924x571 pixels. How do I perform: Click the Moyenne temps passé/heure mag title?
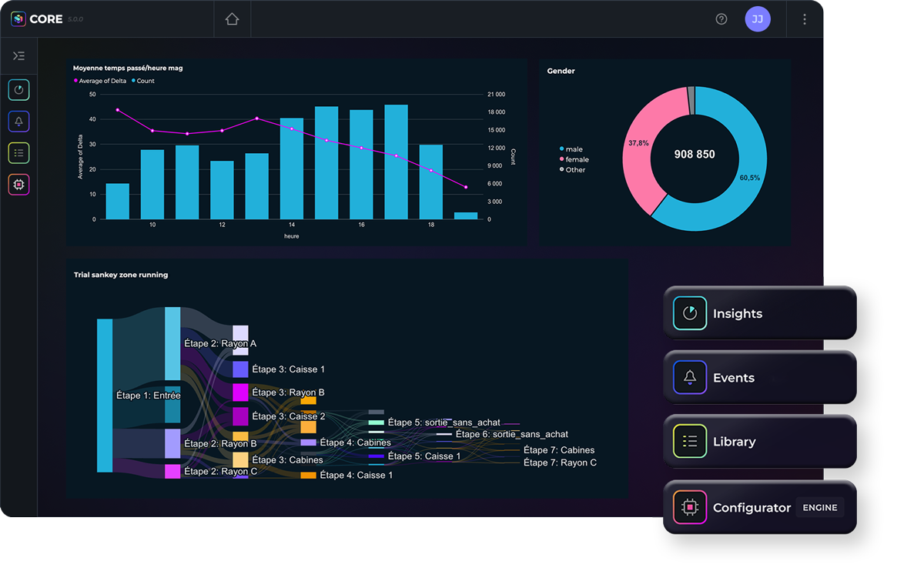[128, 68]
